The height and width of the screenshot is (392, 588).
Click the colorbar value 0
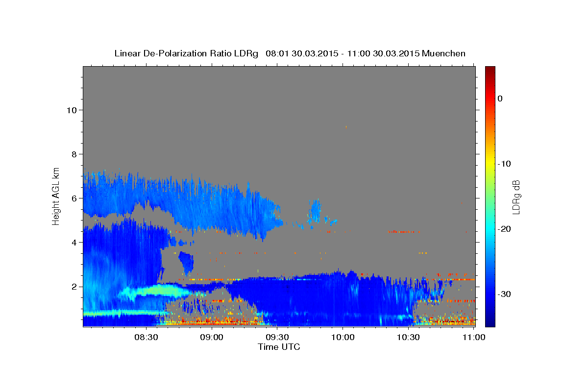tap(500, 98)
